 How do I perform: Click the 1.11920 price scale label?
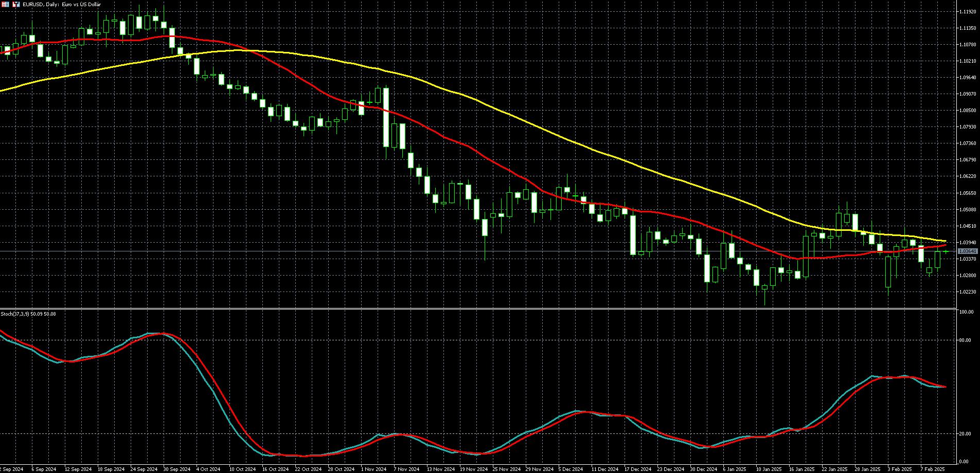(968, 11)
